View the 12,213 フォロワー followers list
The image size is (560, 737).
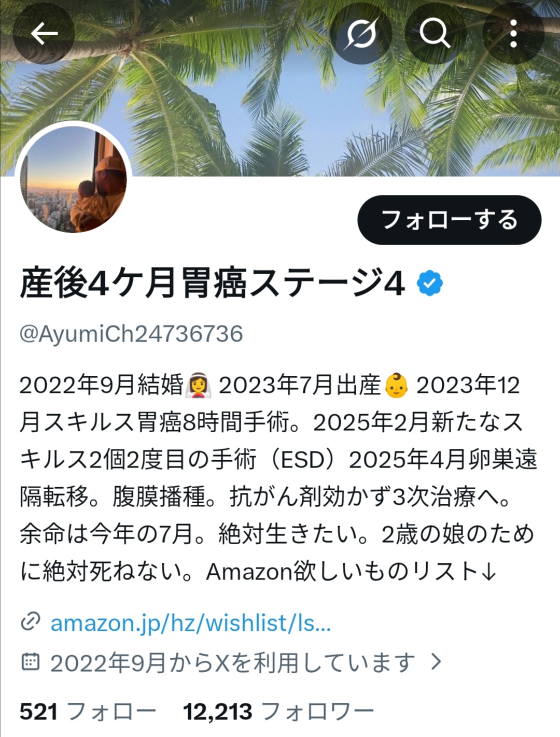pos(278,712)
